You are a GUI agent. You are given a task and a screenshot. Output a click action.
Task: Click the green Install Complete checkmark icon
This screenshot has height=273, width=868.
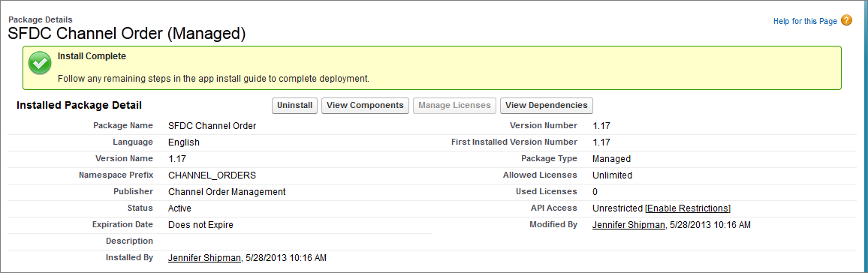coord(40,64)
